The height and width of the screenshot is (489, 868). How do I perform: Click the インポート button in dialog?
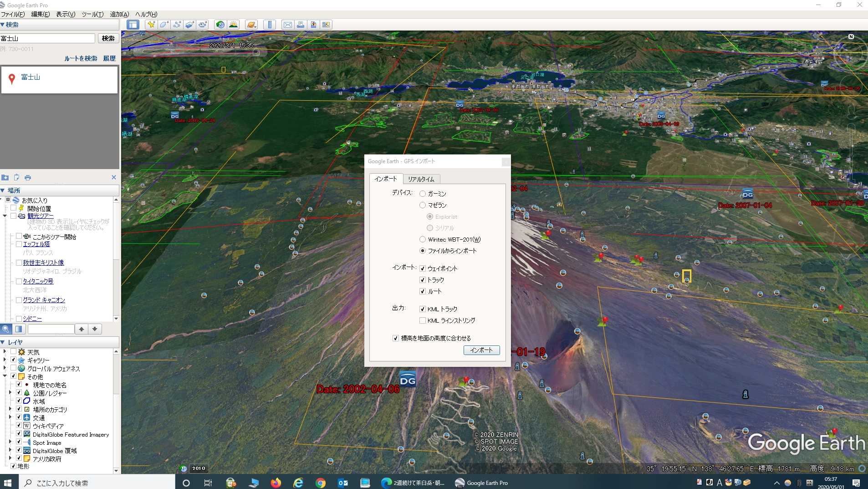tap(481, 350)
